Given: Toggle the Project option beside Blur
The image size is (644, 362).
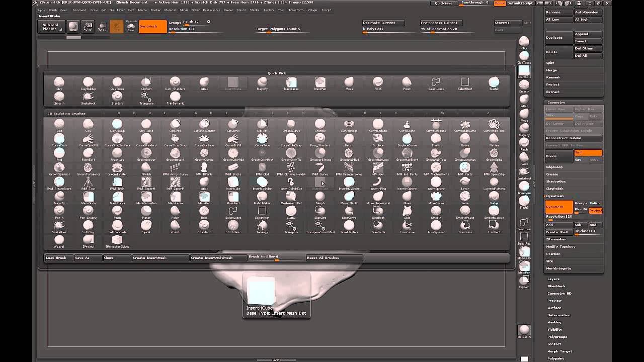Looking at the screenshot, I should (x=596, y=210).
